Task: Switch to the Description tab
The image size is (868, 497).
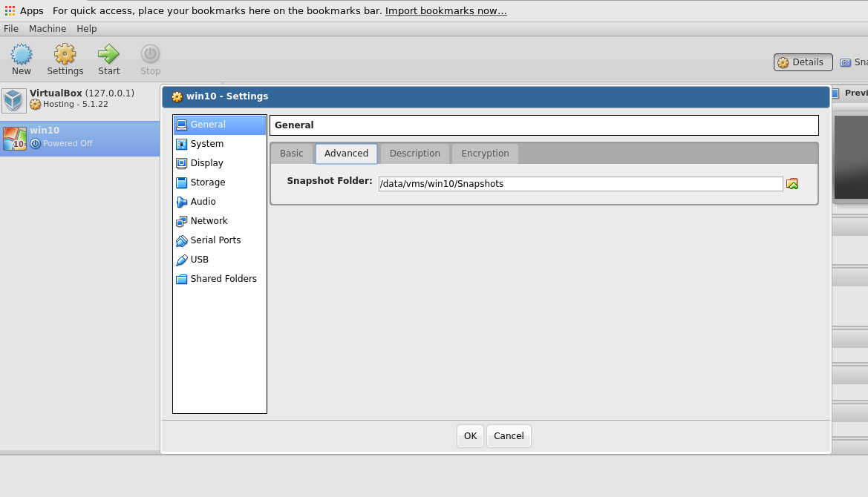Action: [414, 154]
